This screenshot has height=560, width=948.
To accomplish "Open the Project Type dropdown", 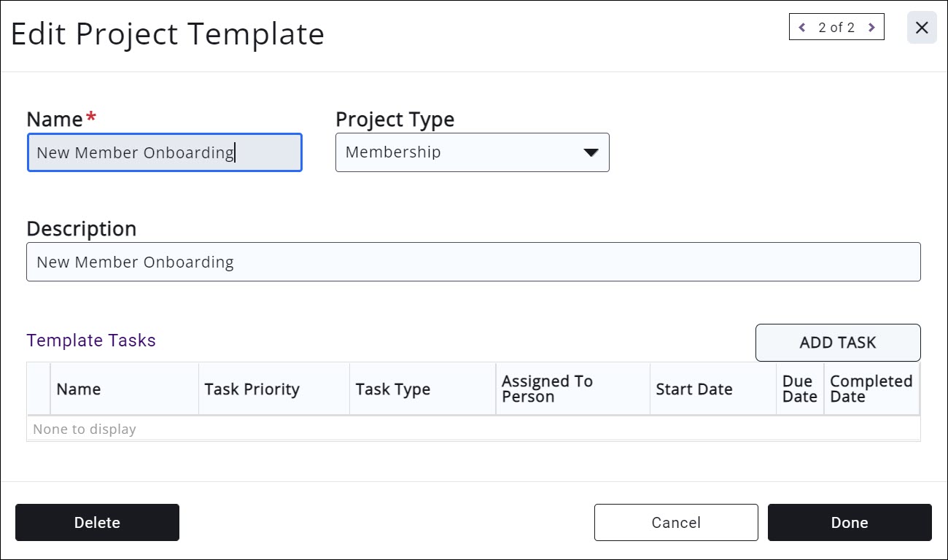I will 472,152.
